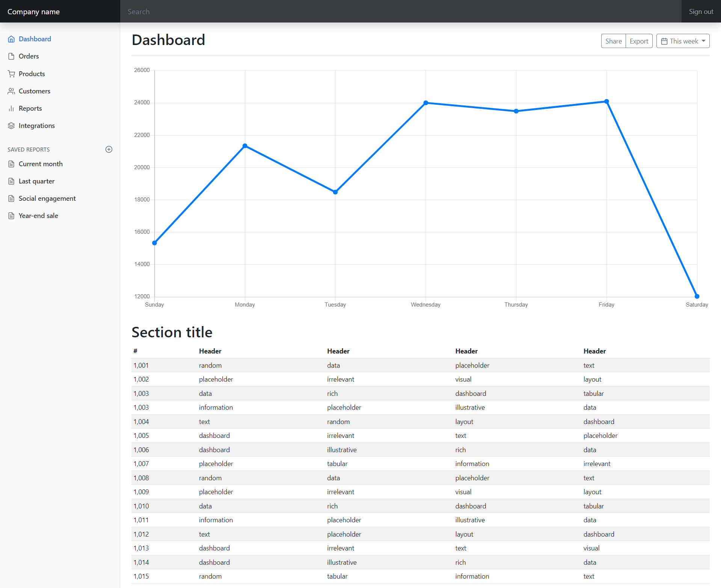Screen dimensions: 721x588
Task: Click the Customers people icon
Action: (11, 91)
